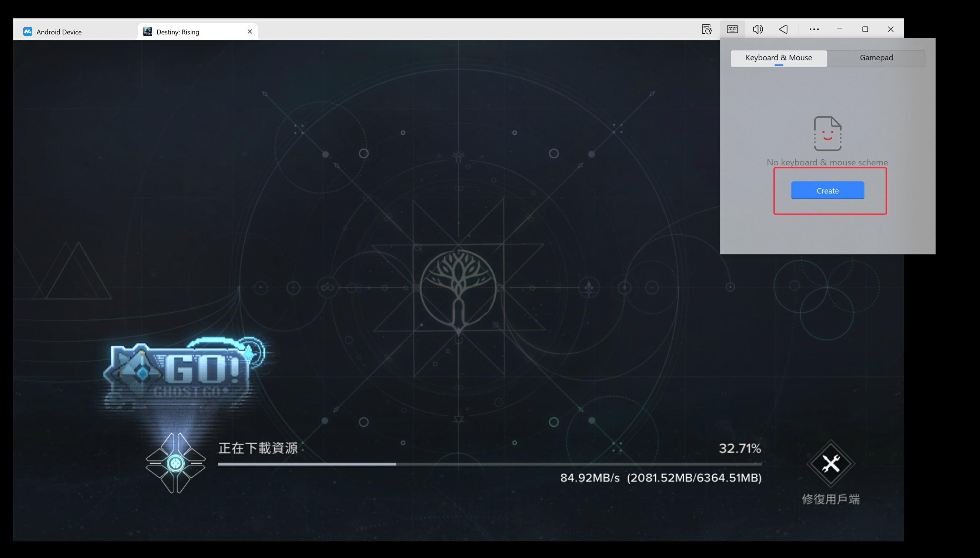This screenshot has height=558, width=980.
Task: Open the three-dot more options menu
Action: pos(814,29)
